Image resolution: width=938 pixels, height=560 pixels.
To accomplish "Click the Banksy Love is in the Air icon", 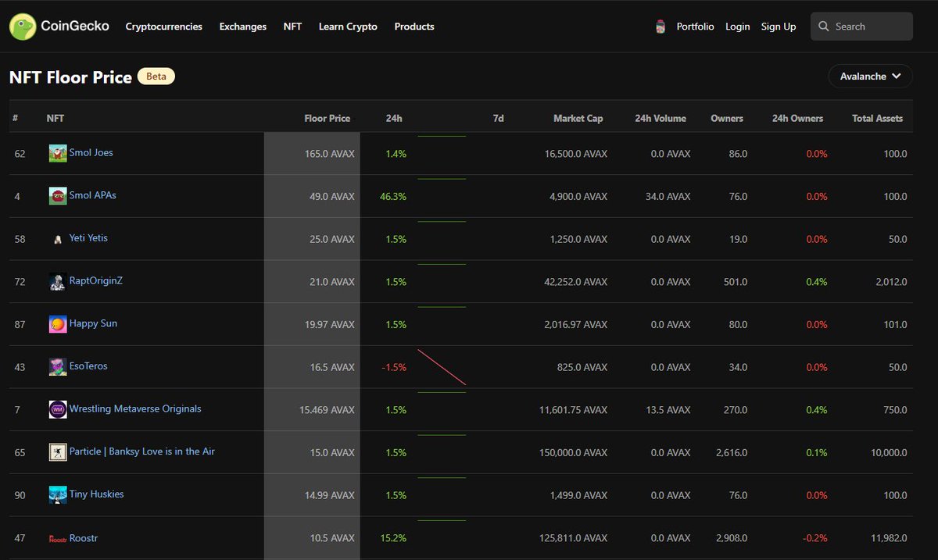I will click(58, 452).
